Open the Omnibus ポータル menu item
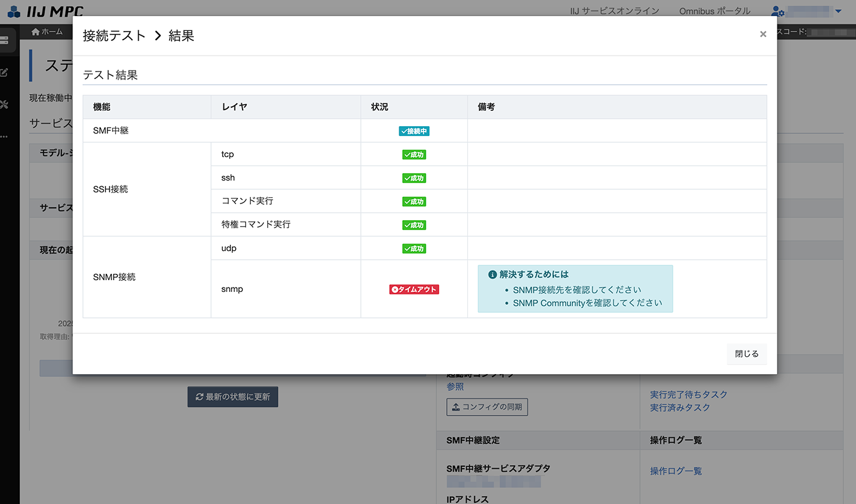 714,11
